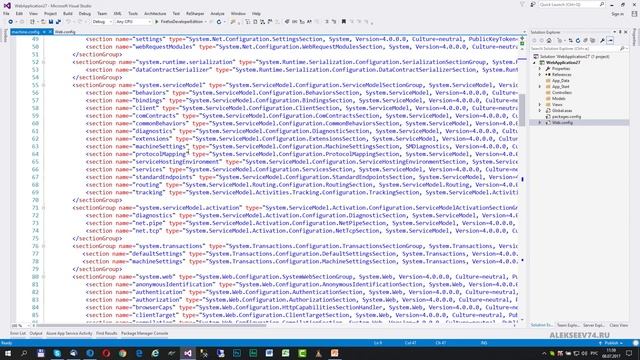Open the Architecture menu
The height and width of the screenshot is (360, 640).
click(155, 13)
